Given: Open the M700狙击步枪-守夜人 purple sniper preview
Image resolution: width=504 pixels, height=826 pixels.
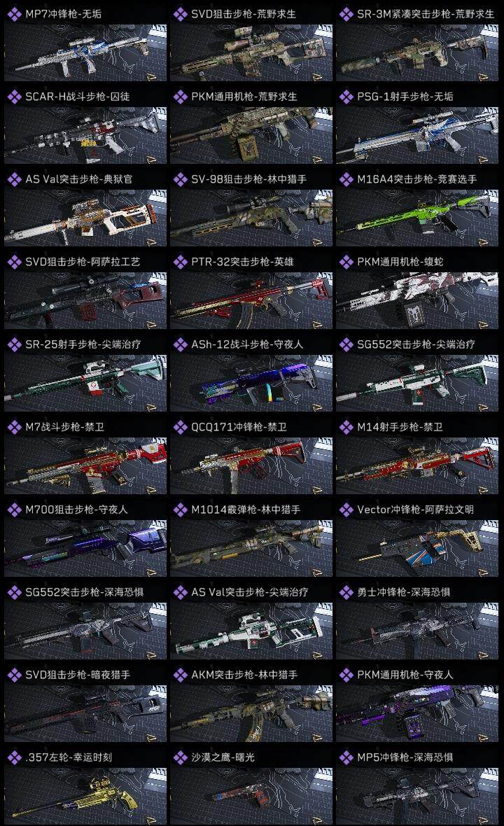Looking at the screenshot, I should point(85,548).
